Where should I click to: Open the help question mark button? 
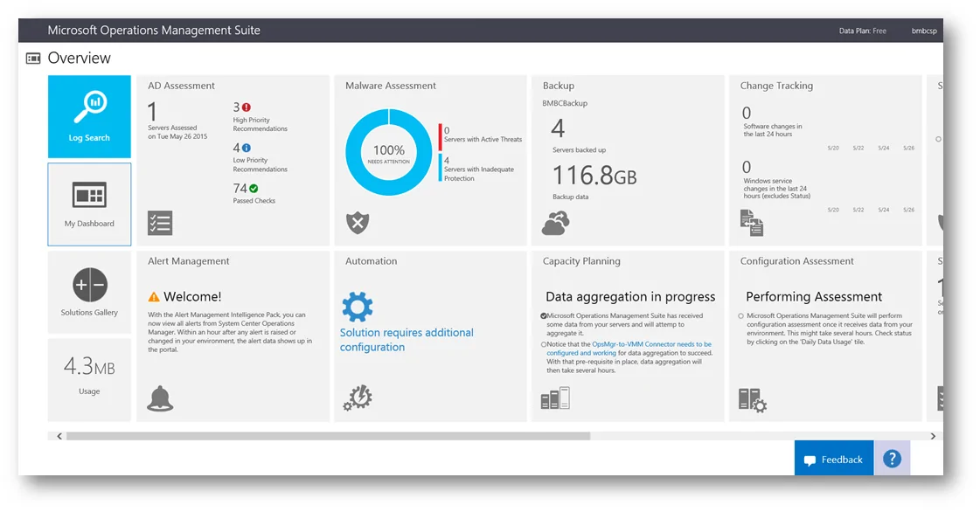point(892,459)
